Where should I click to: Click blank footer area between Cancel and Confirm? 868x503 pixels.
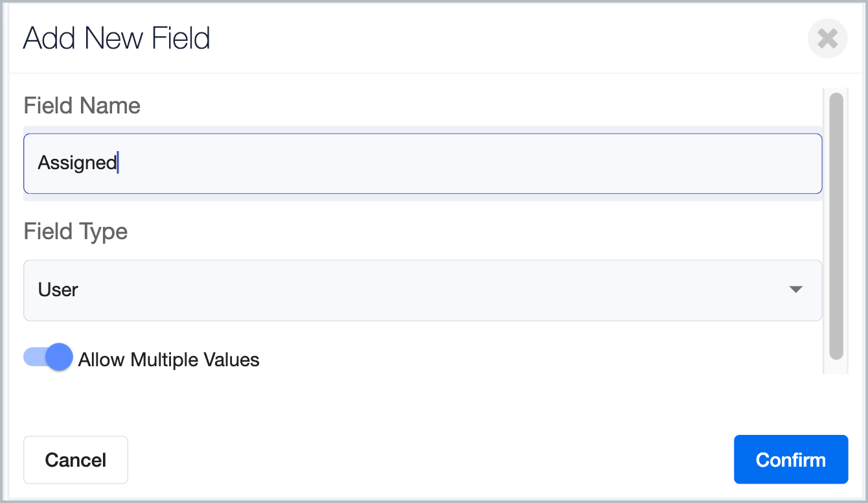[428, 460]
